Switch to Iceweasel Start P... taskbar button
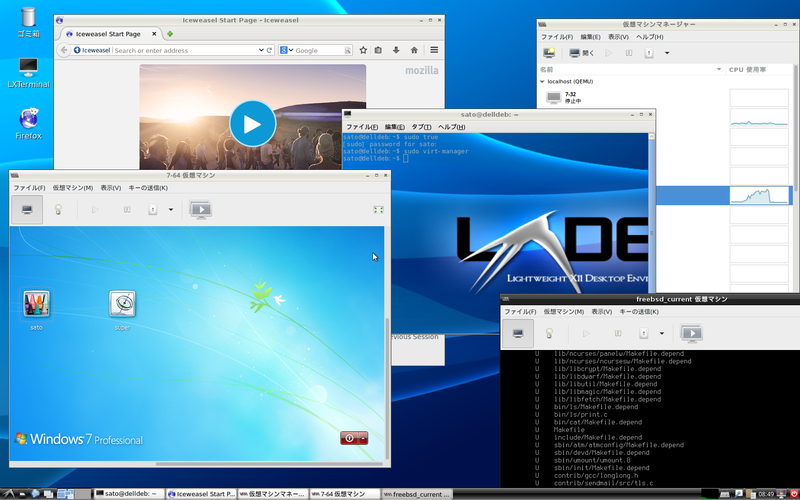 tap(202, 494)
